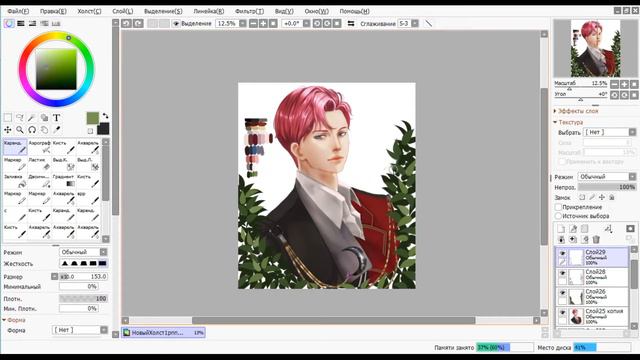Select the Eyedropper tool
The width and height of the screenshot is (640, 360).
(56, 130)
